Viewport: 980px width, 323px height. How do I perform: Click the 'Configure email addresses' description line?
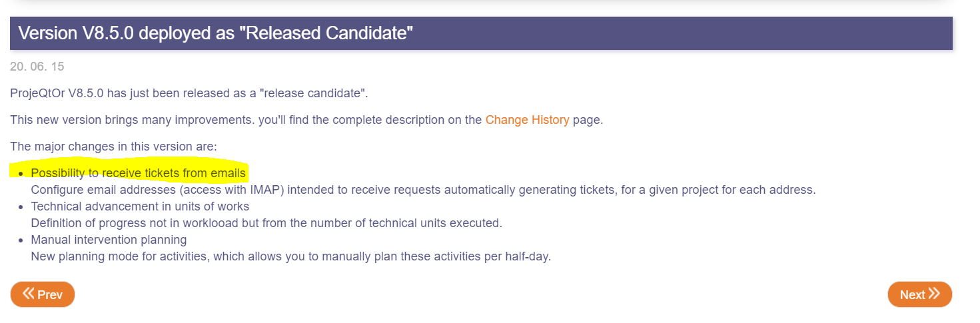click(423, 190)
